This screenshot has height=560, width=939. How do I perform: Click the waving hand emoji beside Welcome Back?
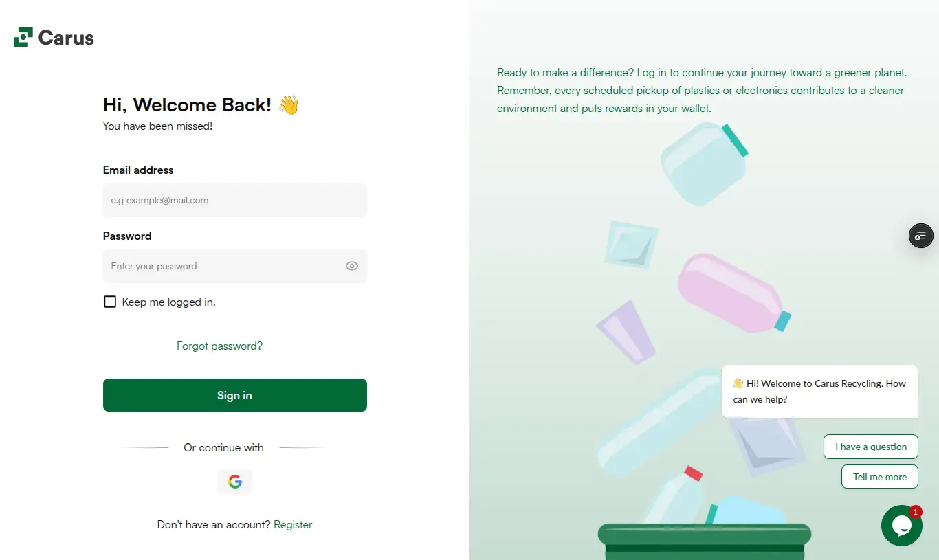pos(289,104)
